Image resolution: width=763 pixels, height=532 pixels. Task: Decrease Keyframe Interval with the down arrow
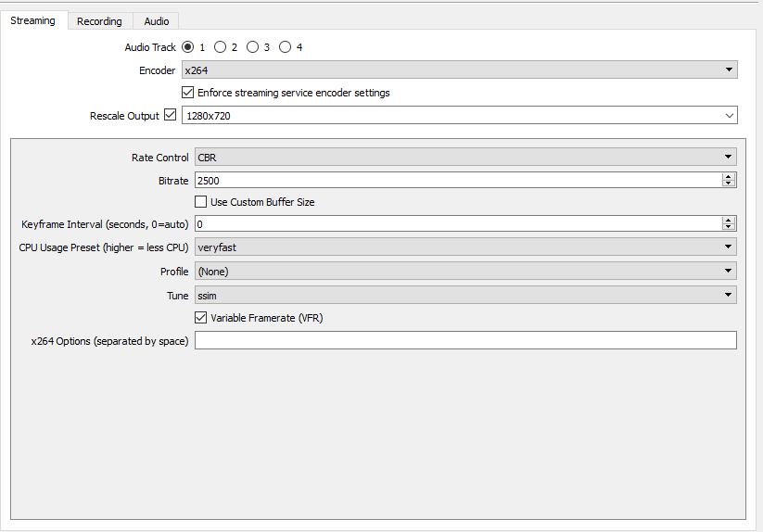point(729,227)
